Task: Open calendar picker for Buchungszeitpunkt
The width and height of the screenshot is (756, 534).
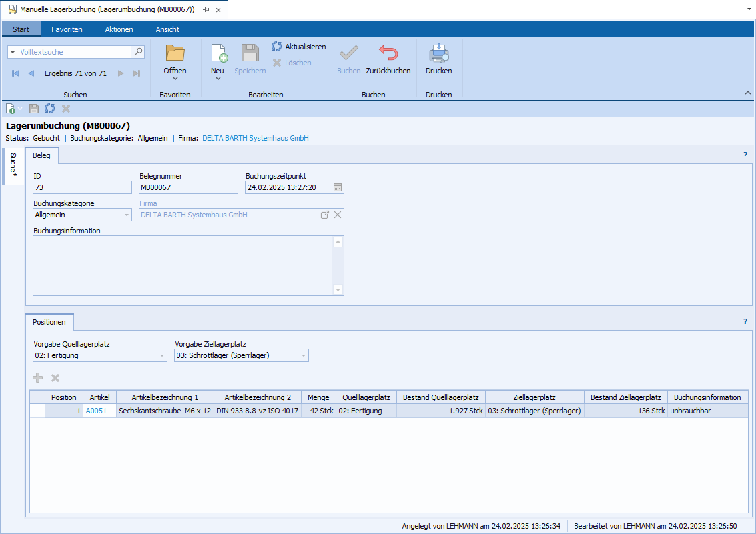Action: tap(338, 187)
